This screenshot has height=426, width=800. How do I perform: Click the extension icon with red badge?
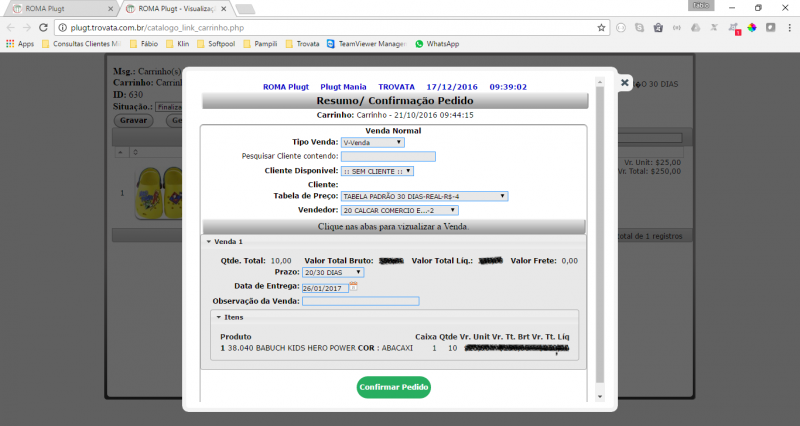point(734,29)
